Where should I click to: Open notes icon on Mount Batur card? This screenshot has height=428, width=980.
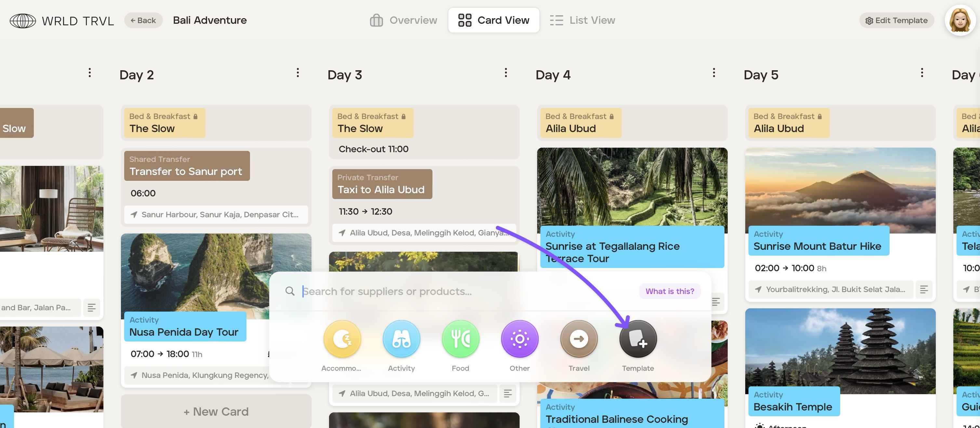click(x=924, y=289)
